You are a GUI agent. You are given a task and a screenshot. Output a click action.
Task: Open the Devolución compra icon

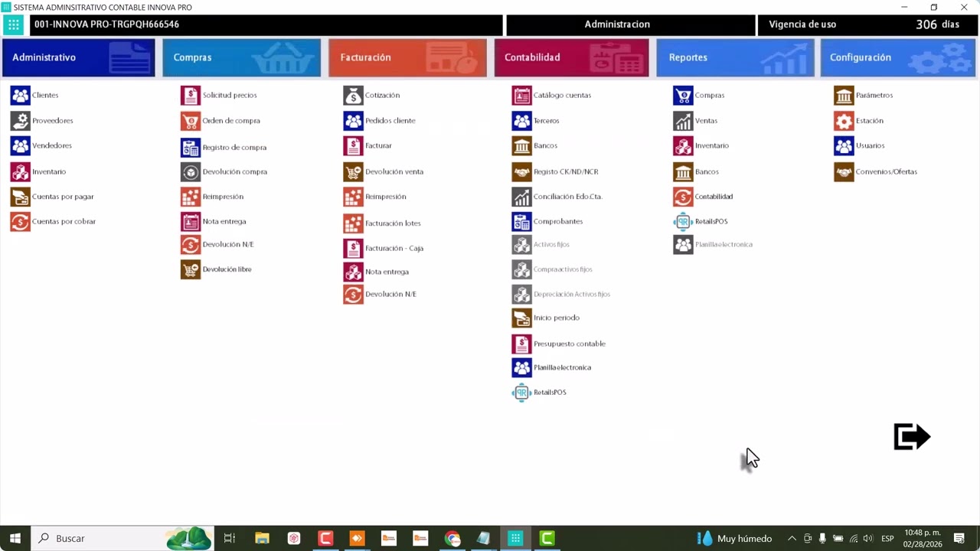pyautogui.click(x=191, y=171)
